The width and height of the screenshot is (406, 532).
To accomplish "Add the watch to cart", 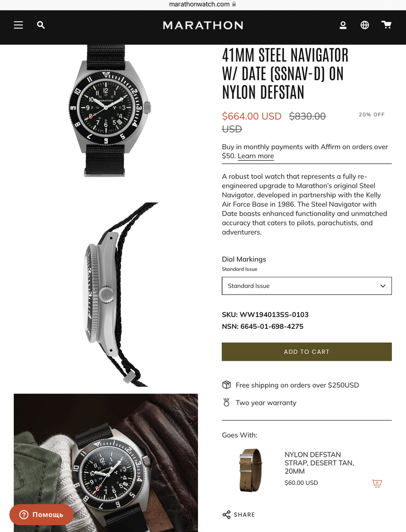I will tap(307, 352).
